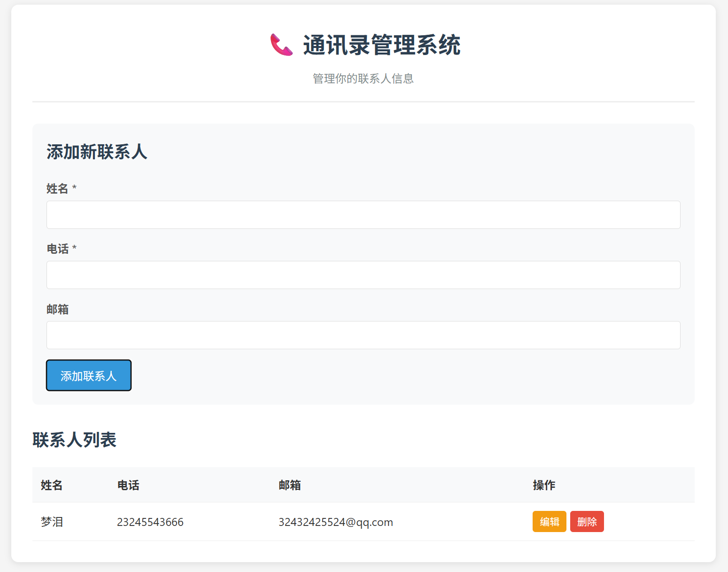
Task: Click the phone number 23245543666
Action: pyautogui.click(x=150, y=522)
